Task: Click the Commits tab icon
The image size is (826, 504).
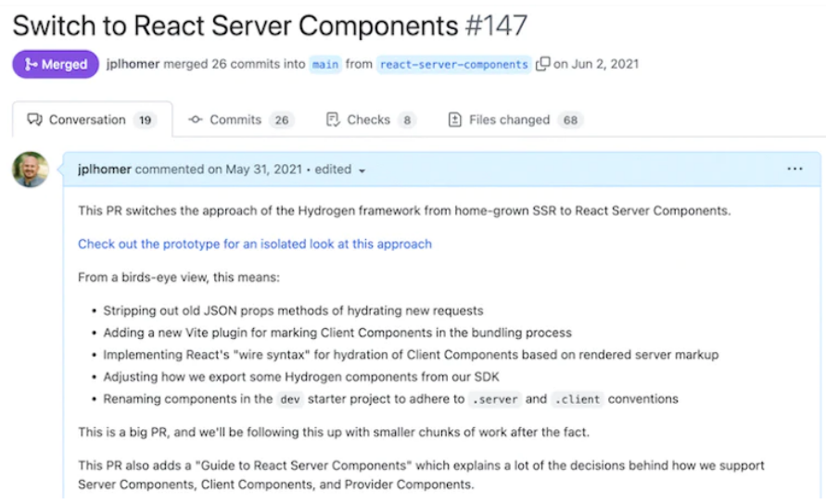Action: 196,120
